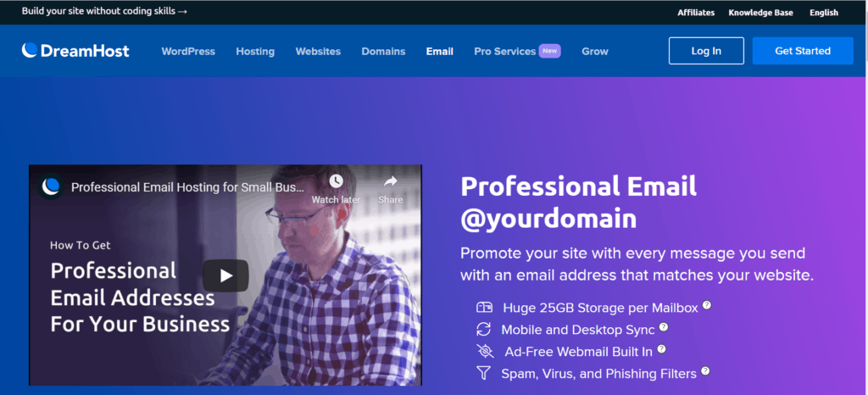Open the Knowledge Base link
Image resolution: width=868 pixels, height=395 pixels.
760,12
